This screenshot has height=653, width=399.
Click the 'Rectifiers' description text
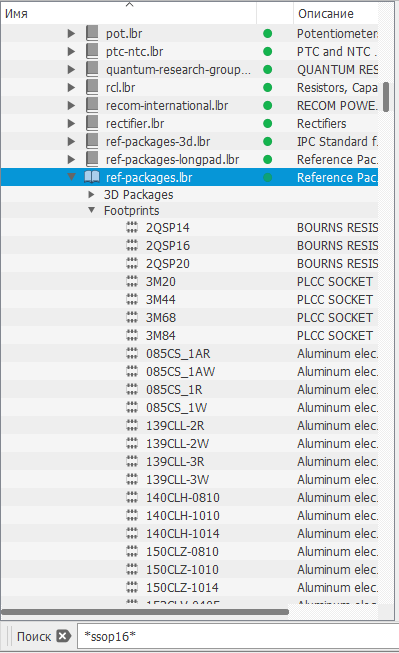[x=322, y=123]
